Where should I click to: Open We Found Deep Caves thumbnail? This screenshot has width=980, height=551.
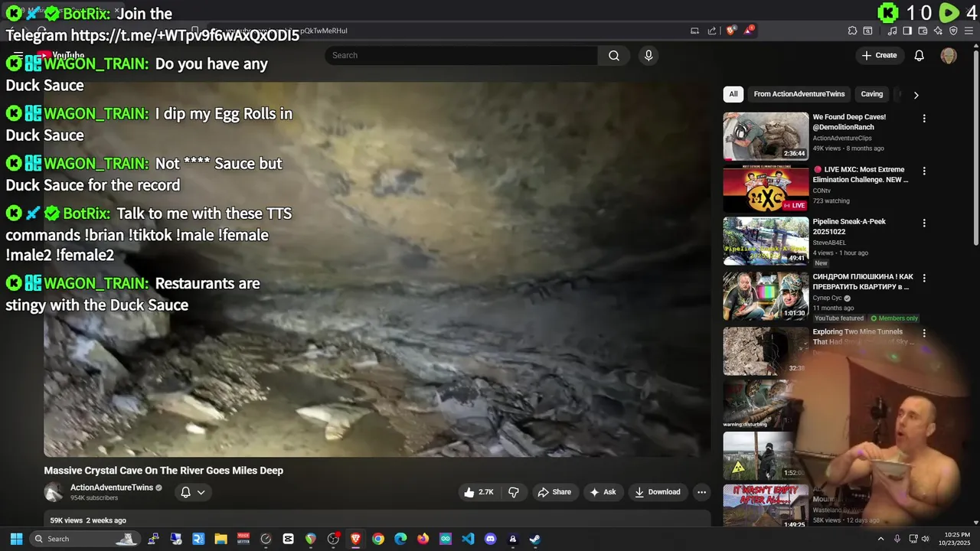[766, 136]
